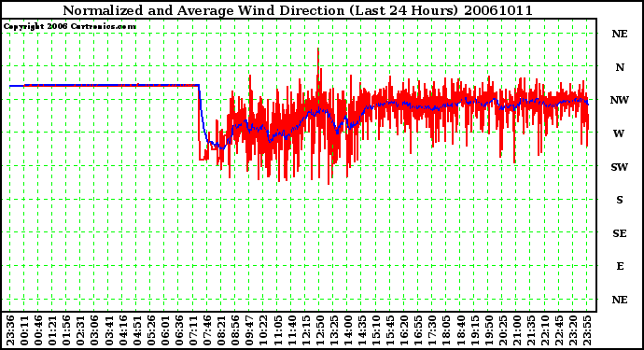644x350 pixels.
Task: Click the 03:41 time label
Action: click(109, 330)
